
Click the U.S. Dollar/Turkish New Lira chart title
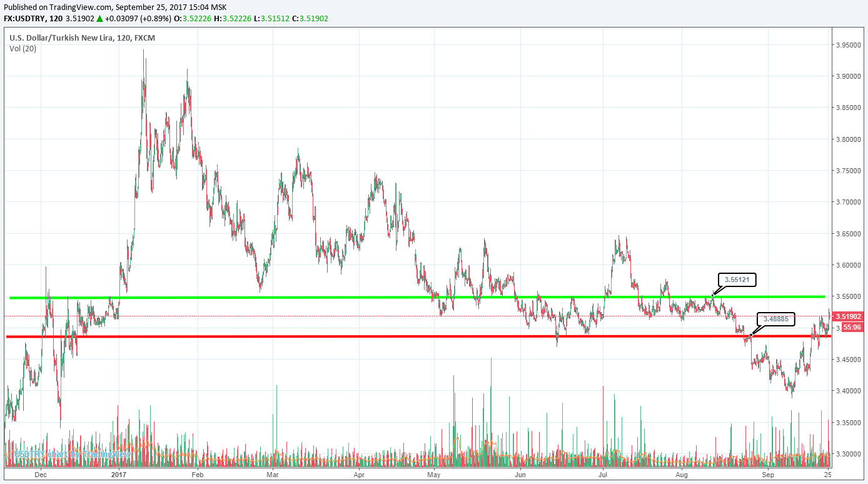tap(81, 38)
